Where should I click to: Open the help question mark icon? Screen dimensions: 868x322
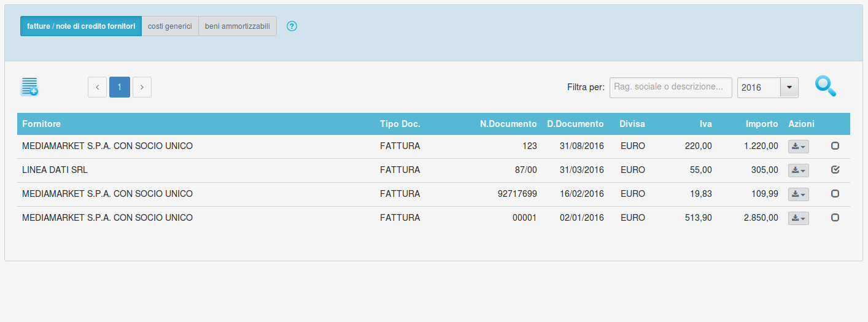[x=292, y=26]
